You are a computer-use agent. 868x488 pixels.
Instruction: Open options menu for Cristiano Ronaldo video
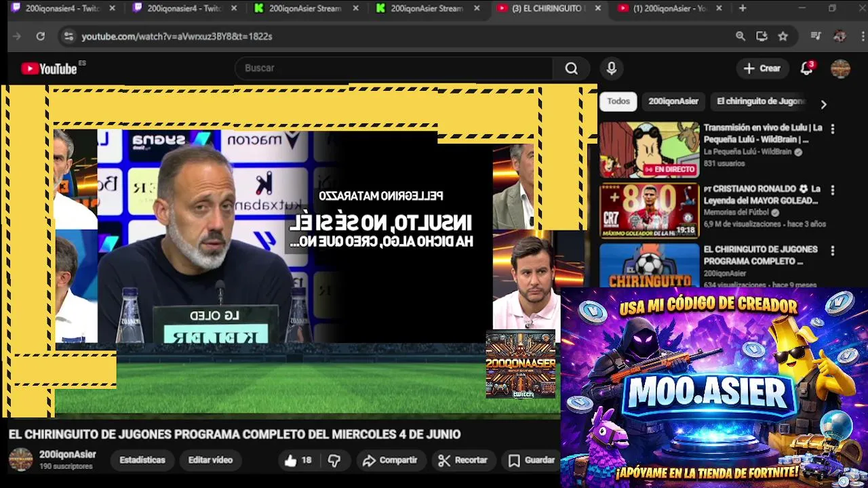(x=832, y=190)
